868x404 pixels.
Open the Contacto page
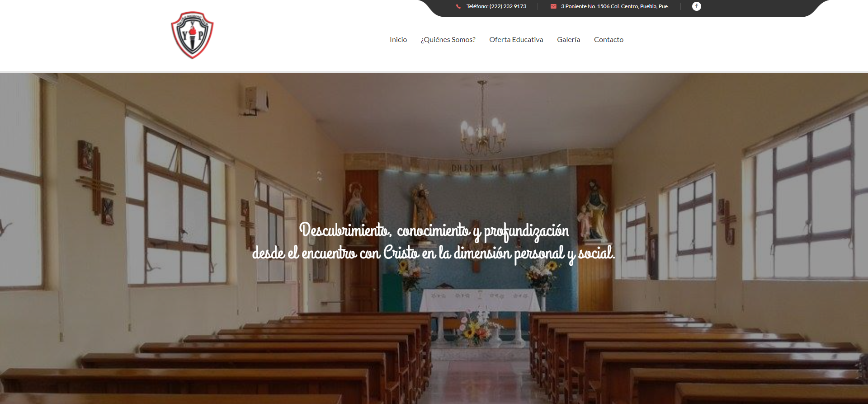pyautogui.click(x=609, y=40)
